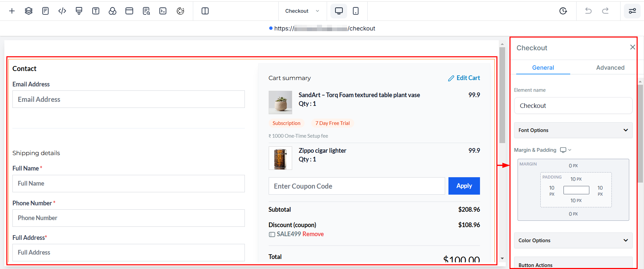Click the Email Address input field

coord(128,99)
